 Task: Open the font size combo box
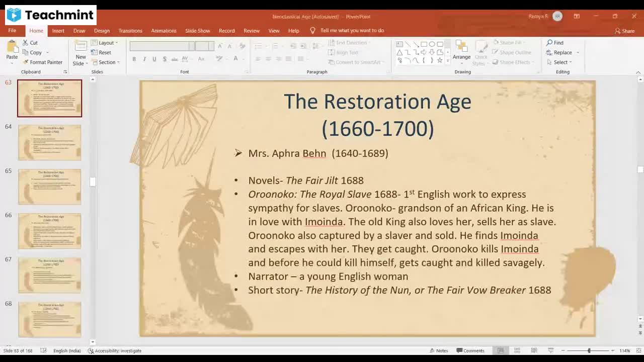pos(205,46)
